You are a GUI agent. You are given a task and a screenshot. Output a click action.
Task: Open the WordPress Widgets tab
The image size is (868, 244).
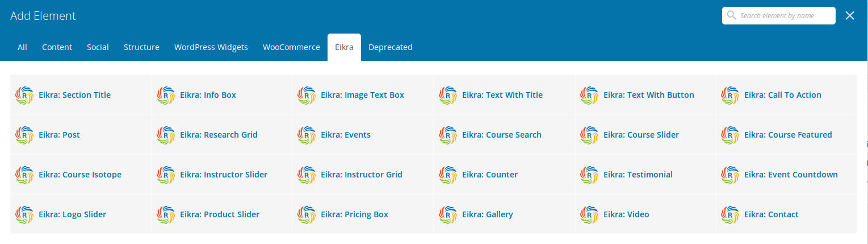click(x=211, y=47)
